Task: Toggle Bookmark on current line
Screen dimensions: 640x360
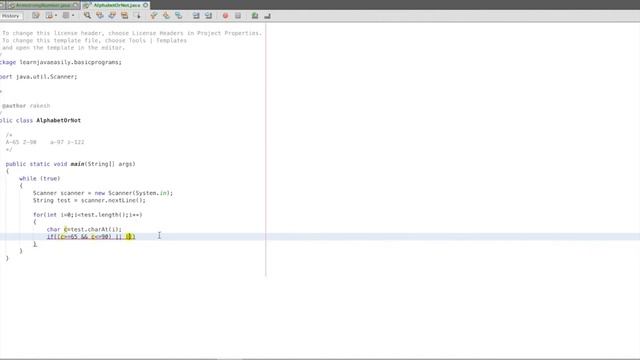Action: (178, 16)
